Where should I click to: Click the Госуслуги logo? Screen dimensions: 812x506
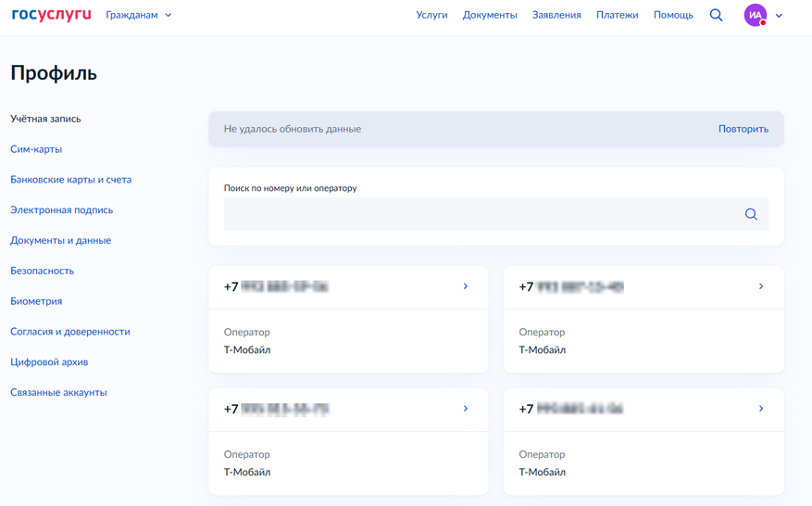(51, 15)
